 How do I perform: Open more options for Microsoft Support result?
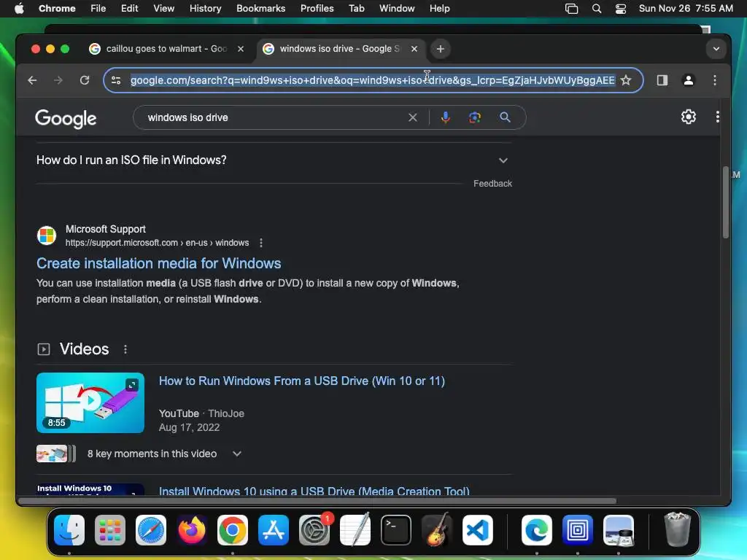point(261,243)
